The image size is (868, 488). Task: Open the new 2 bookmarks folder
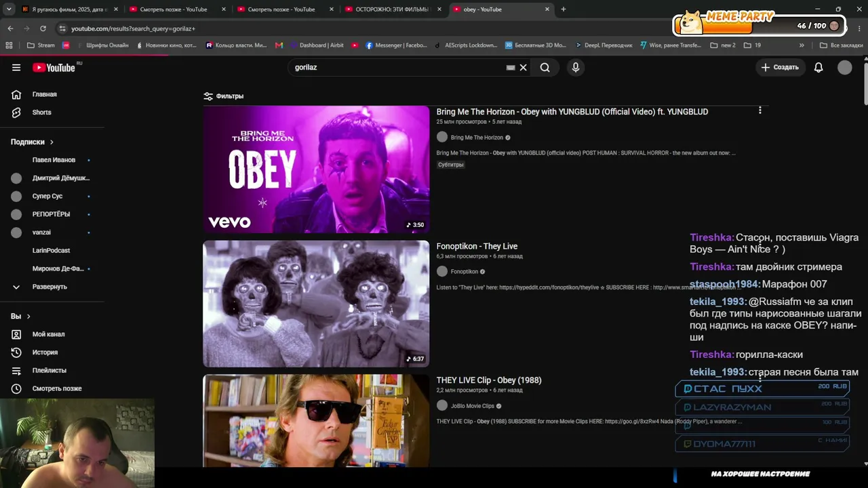pyautogui.click(x=723, y=45)
